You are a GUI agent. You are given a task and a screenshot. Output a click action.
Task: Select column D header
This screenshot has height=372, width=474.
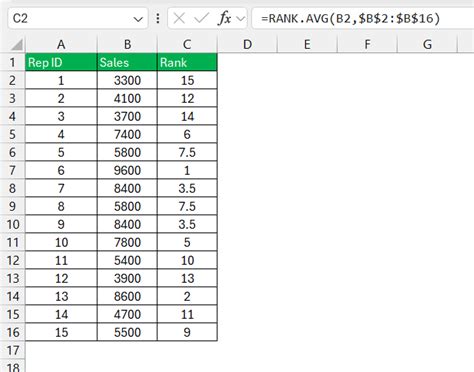click(247, 44)
